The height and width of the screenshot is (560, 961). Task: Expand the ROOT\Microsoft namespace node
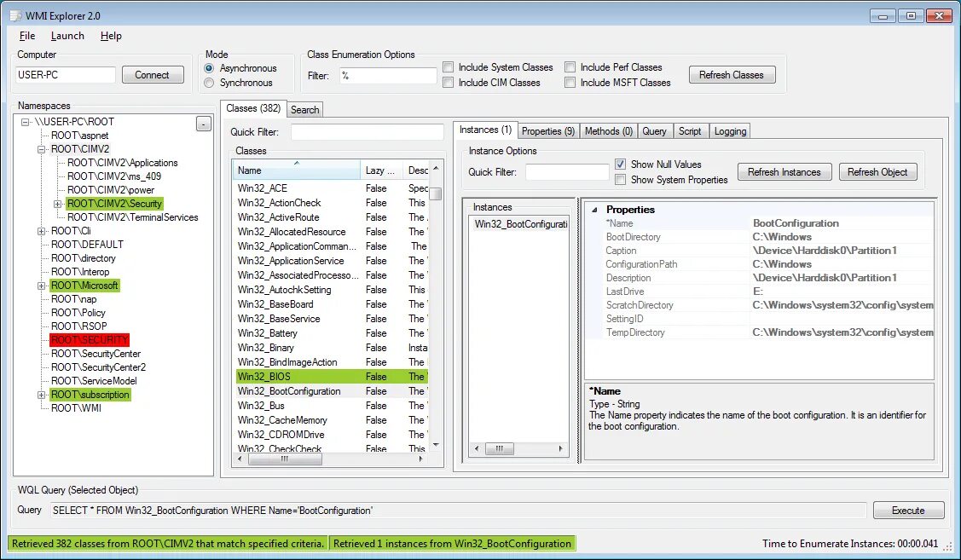(41, 286)
